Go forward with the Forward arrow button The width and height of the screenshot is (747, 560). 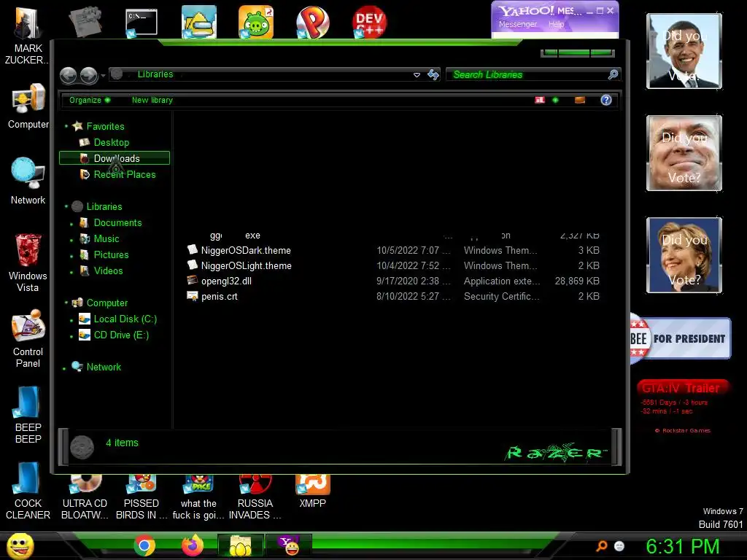[88, 75]
